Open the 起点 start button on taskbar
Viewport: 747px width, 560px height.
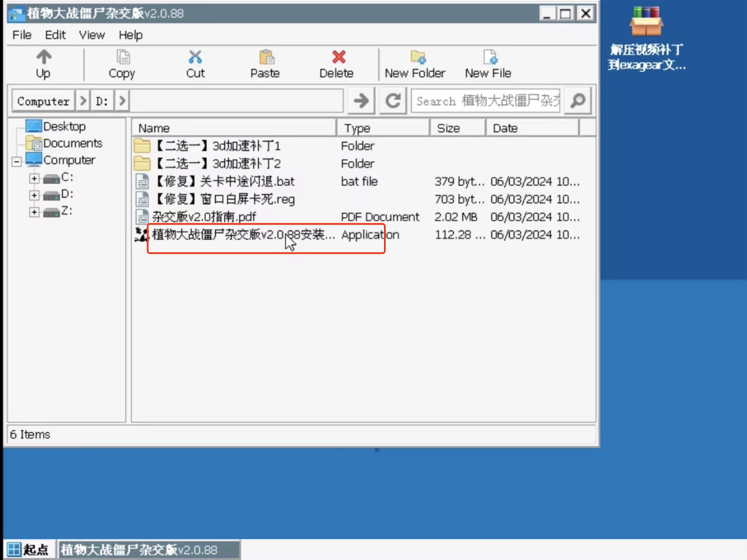[29, 550]
